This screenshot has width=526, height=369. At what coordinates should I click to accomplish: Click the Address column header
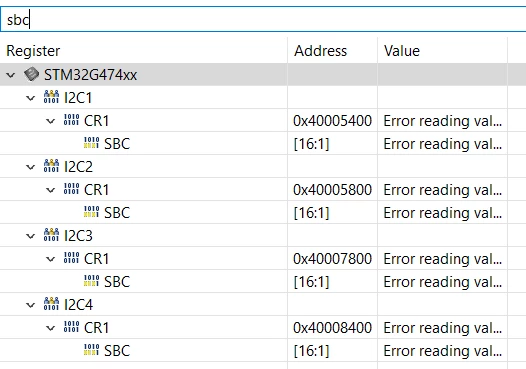(332, 51)
